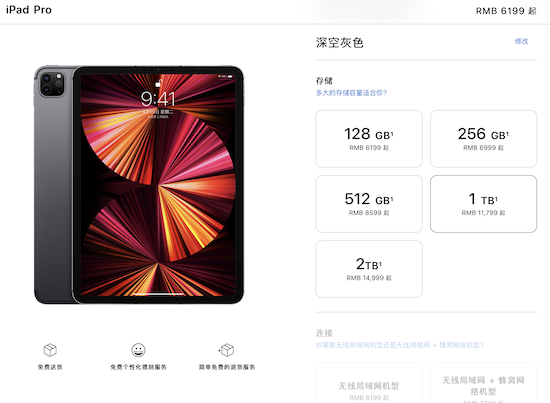Image resolution: width=550 pixels, height=403 pixels.
Task: Click the 深空灰色 color heading
Action: pyautogui.click(x=340, y=42)
